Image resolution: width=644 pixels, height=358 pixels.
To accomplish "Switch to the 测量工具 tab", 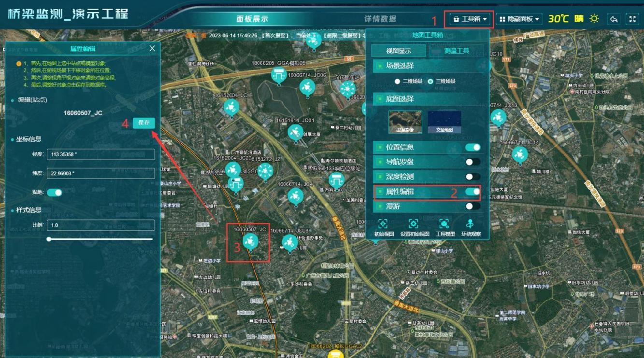I will [x=457, y=51].
